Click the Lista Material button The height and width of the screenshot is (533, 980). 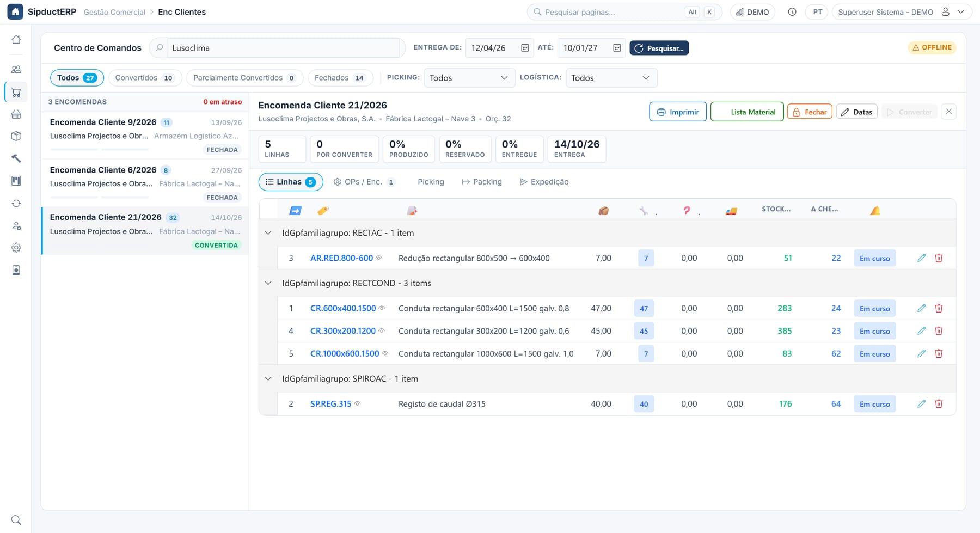pyautogui.click(x=747, y=112)
